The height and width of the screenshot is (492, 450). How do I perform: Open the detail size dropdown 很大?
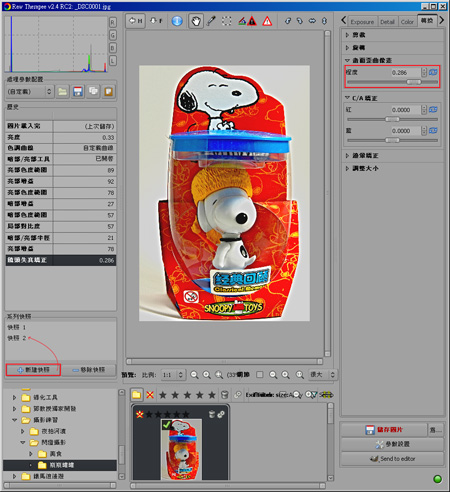click(x=322, y=375)
